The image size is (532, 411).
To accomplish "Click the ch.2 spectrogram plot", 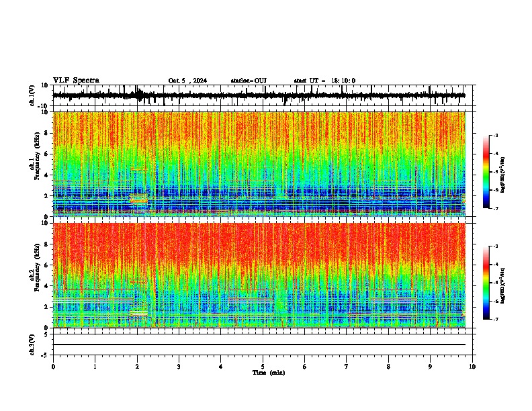I will coord(259,275).
